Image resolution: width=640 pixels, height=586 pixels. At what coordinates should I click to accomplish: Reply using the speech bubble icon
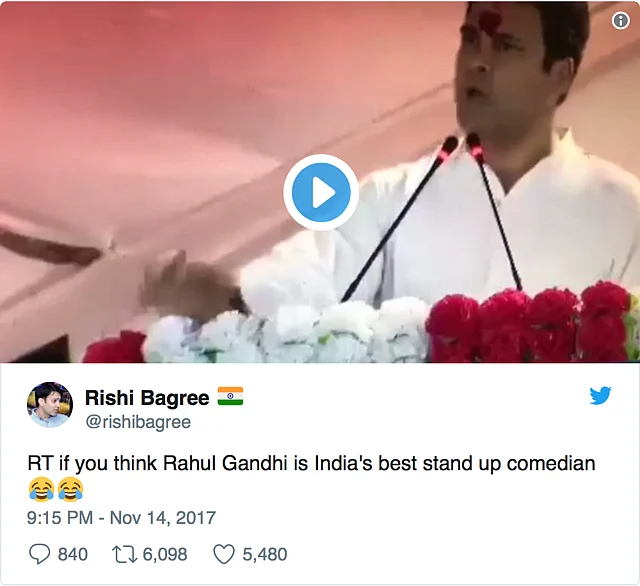40,554
